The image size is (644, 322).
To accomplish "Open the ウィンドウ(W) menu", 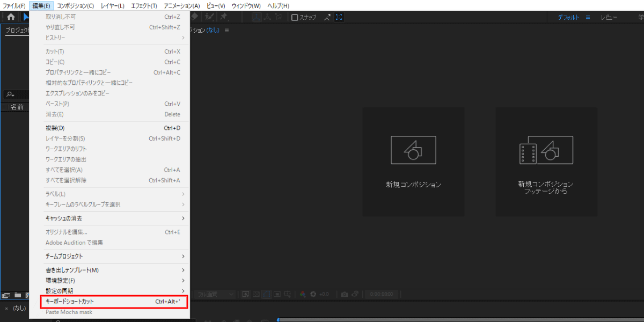I will point(246,5).
